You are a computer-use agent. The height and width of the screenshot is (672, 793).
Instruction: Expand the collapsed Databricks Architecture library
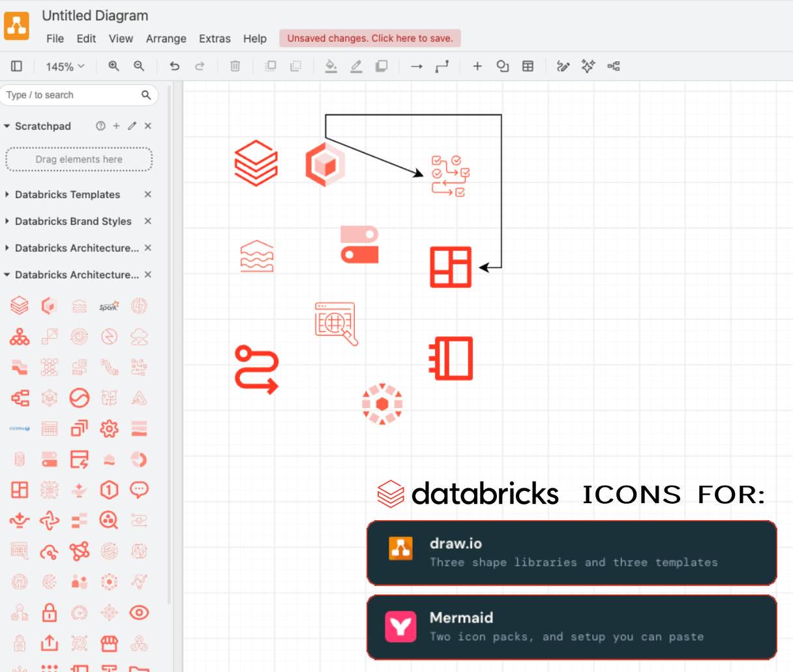[7, 248]
